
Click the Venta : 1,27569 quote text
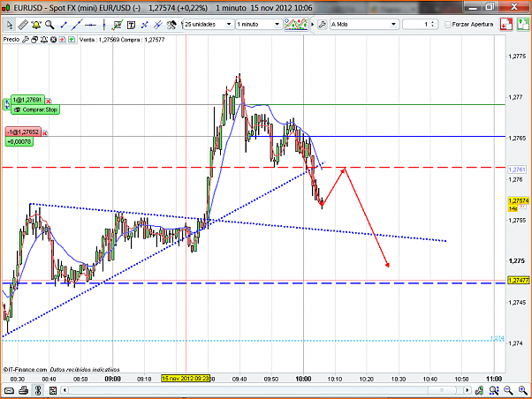(99, 40)
